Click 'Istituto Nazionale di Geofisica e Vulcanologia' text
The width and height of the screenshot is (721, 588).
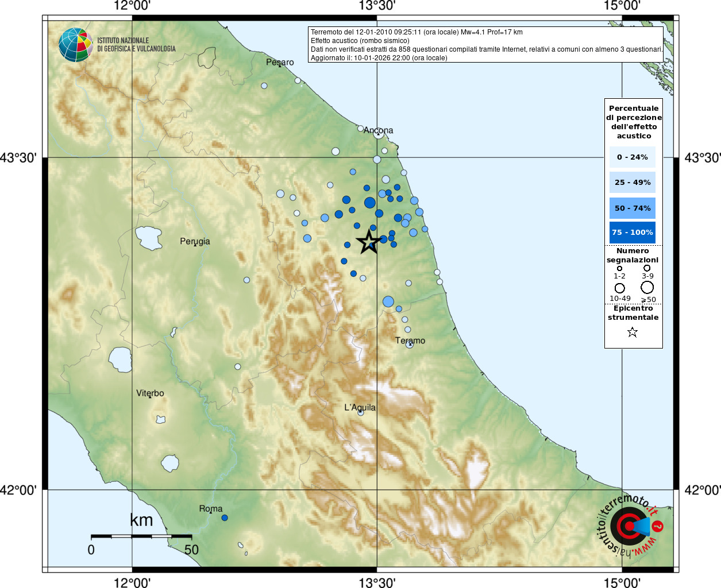coord(136,45)
